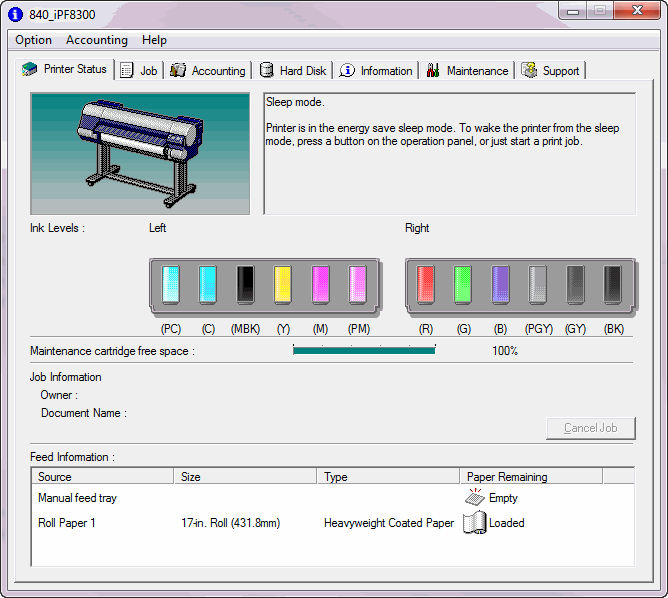Click the Cyan (C) ink tank
The width and height of the screenshot is (668, 598).
(x=208, y=285)
